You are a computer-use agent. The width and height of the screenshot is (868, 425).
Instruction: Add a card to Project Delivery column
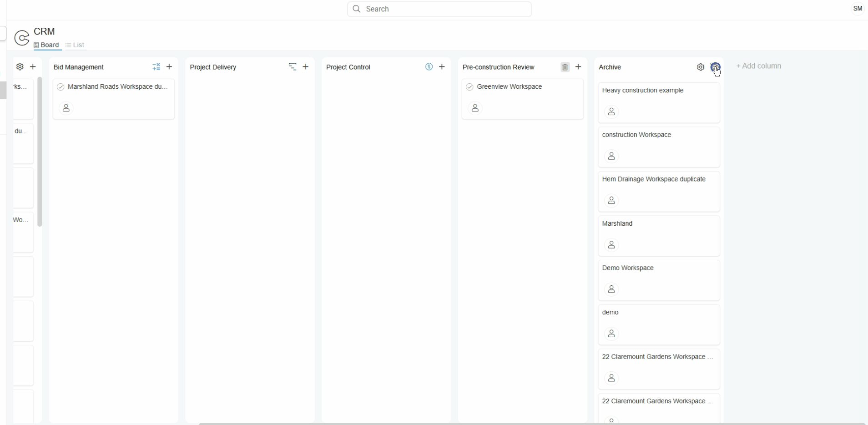306,67
